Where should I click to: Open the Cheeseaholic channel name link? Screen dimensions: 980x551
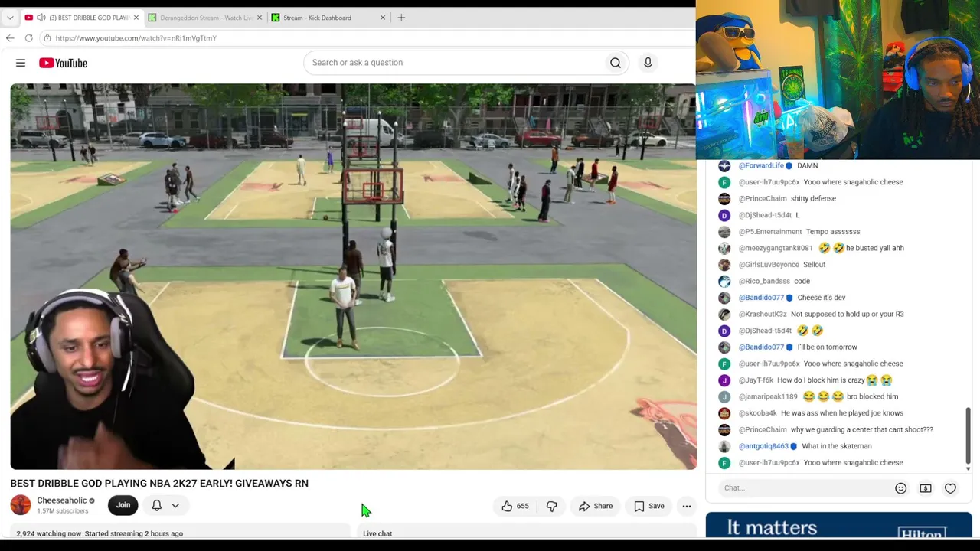62,500
